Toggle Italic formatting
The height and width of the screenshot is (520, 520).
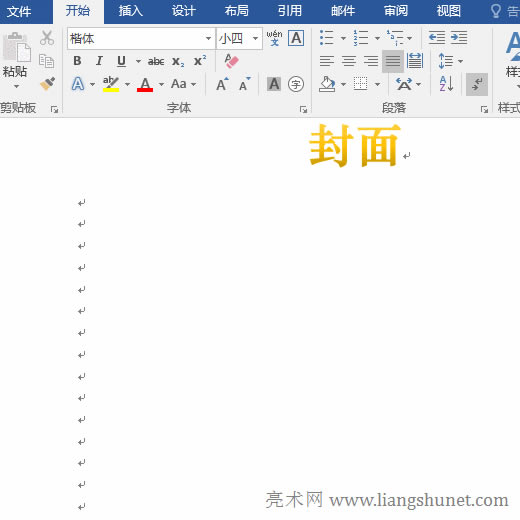coord(99,61)
